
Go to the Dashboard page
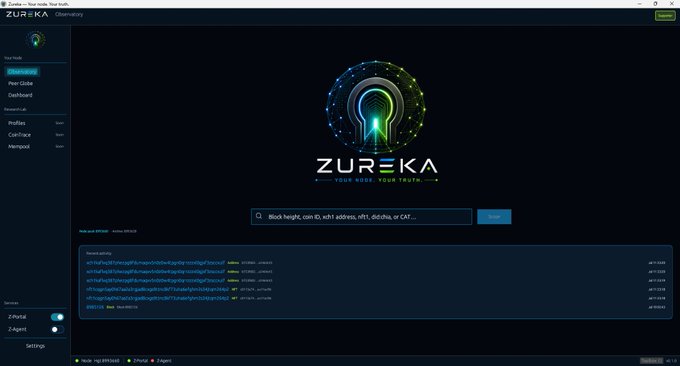tap(20, 95)
